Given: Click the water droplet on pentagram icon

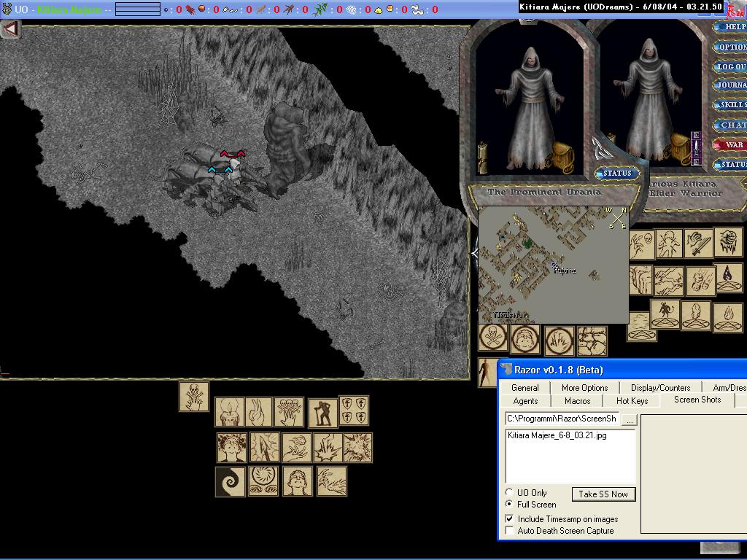Looking at the screenshot, I should pos(728,278).
